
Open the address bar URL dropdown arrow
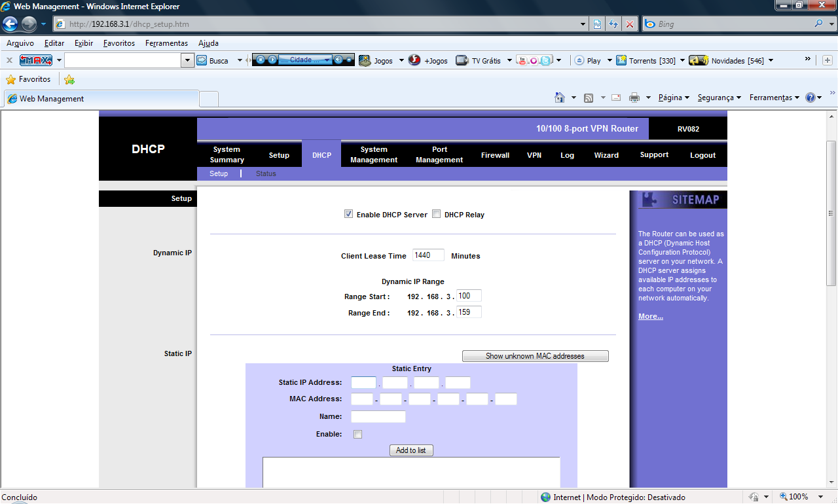[583, 24]
